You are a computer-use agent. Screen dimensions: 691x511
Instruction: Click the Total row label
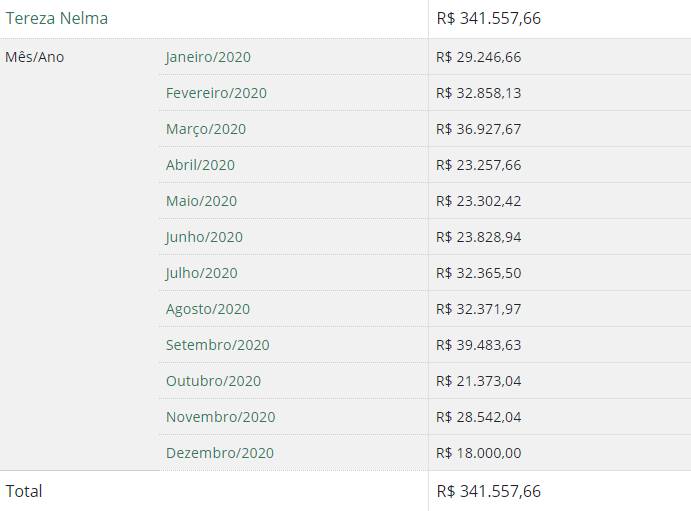click(x=24, y=491)
